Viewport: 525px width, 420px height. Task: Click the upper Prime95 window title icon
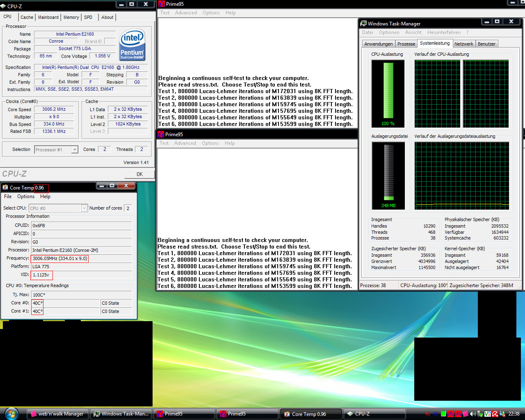tap(162, 4)
